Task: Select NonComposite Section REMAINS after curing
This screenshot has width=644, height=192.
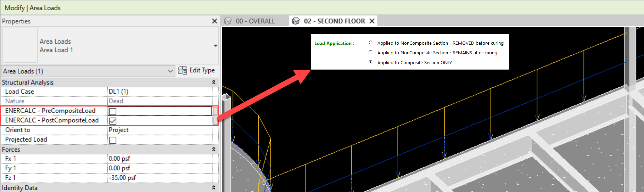Action: 370,52
